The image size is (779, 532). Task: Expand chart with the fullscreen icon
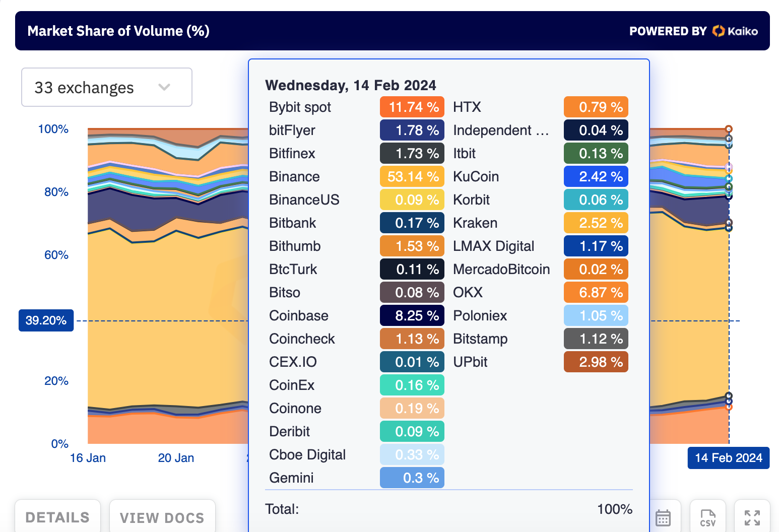click(x=752, y=517)
